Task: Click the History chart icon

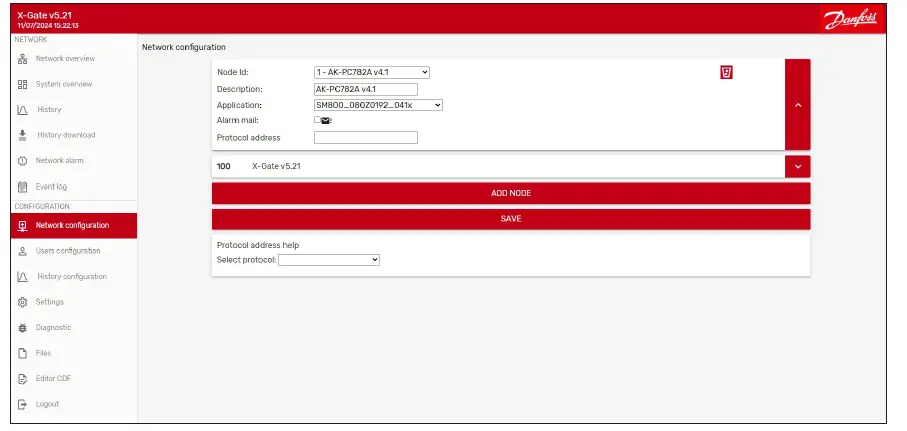Action: pyautogui.click(x=23, y=109)
